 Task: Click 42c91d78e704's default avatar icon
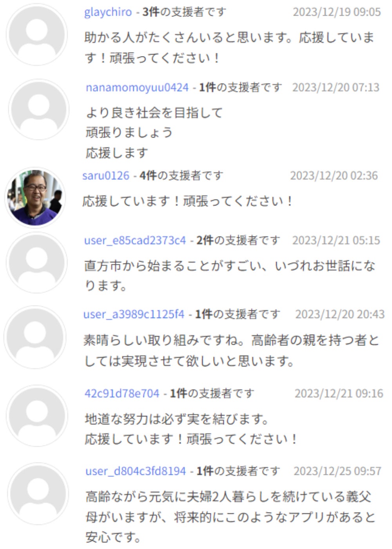37,416
